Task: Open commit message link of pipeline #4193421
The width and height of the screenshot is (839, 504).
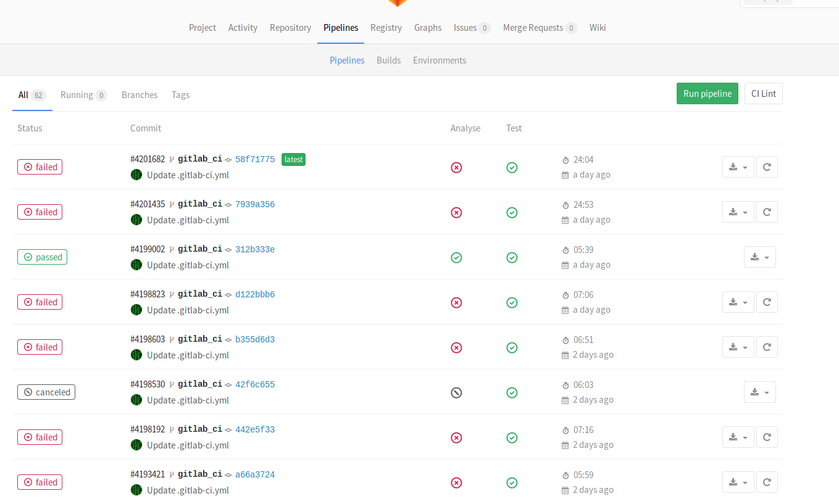Action: (188, 490)
